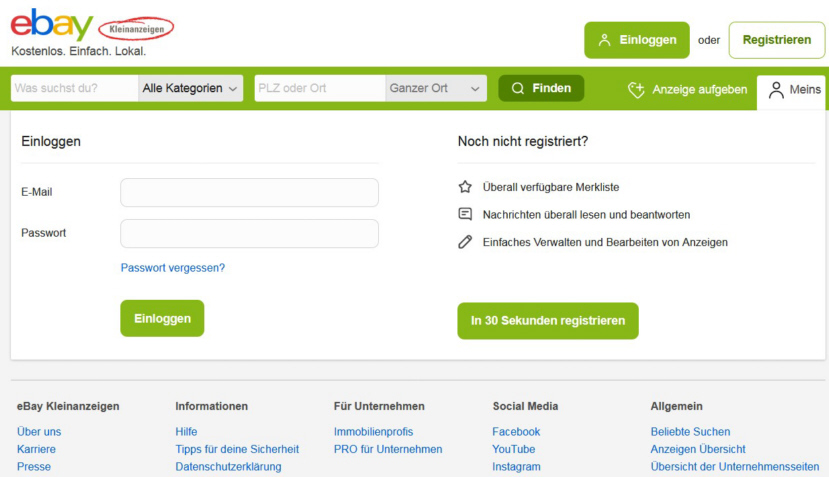Open Tipps für deine Sicherheit link
829x477 pixels.
pyautogui.click(x=237, y=449)
